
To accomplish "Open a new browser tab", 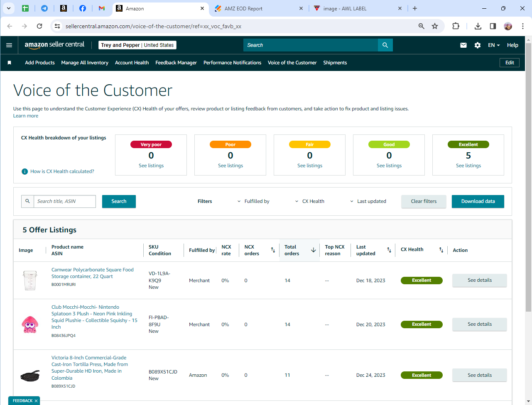I will [415, 8].
